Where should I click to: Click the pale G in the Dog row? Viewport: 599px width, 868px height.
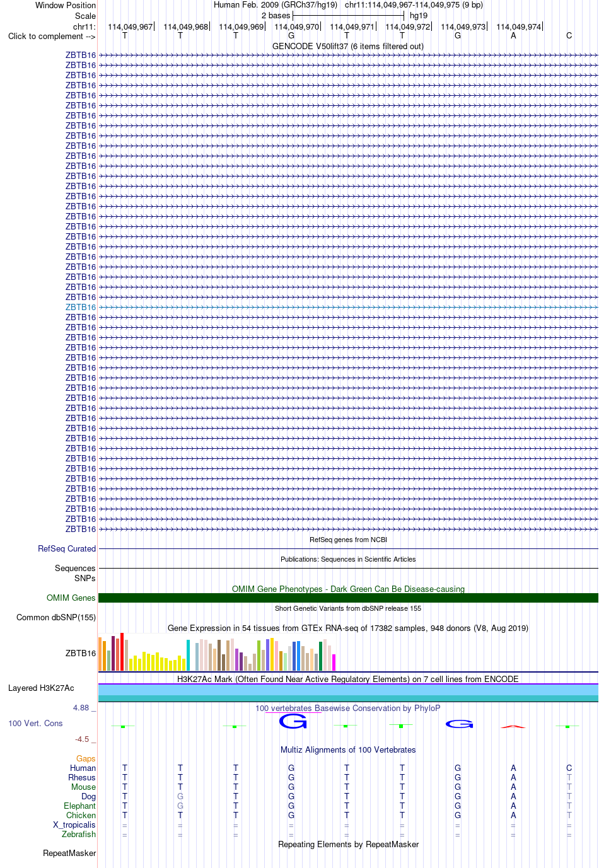(180, 796)
